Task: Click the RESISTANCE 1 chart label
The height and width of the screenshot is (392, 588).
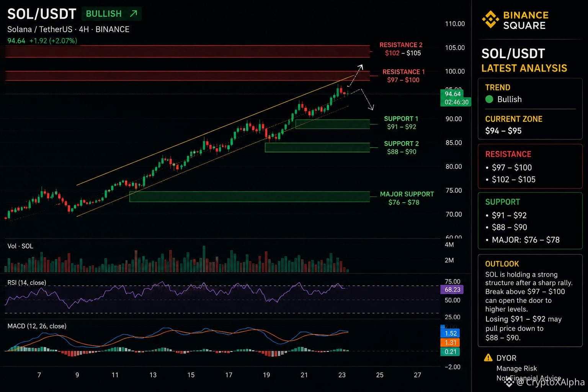Action: tap(403, 72)
